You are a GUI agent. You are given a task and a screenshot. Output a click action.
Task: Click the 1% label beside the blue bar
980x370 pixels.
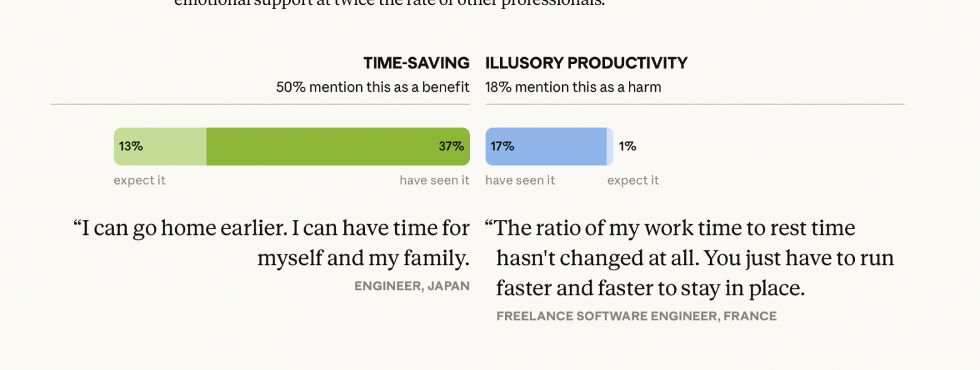point(627,146)
